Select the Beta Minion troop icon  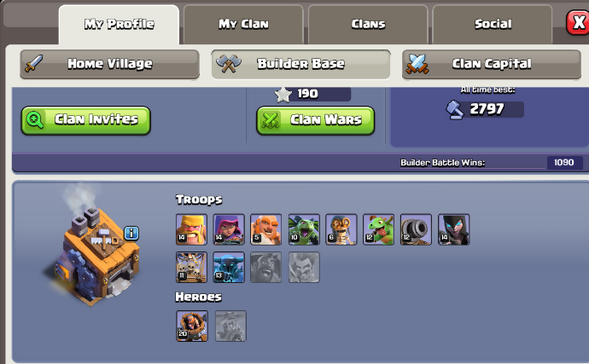(x=304, y=229)
